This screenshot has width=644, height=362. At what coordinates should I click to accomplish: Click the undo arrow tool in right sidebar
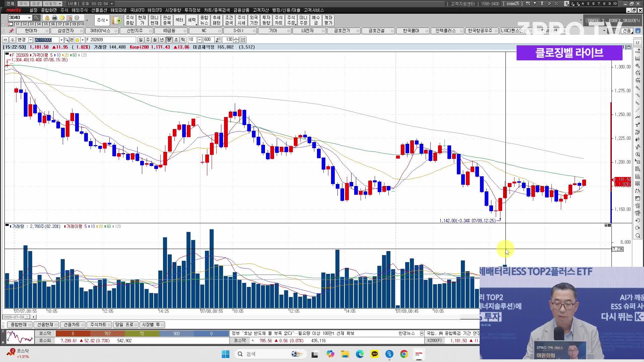click(x=638, y=221)
